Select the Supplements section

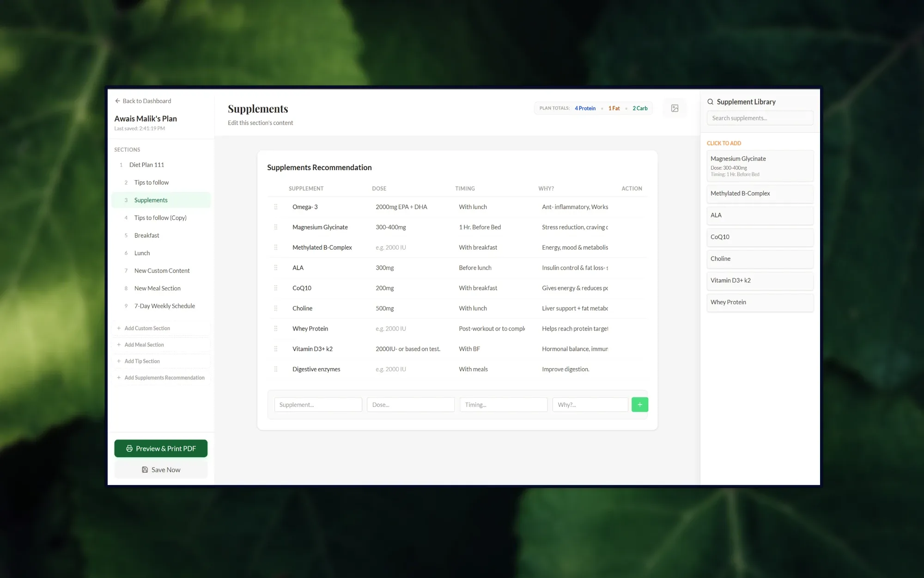point(161,200)
